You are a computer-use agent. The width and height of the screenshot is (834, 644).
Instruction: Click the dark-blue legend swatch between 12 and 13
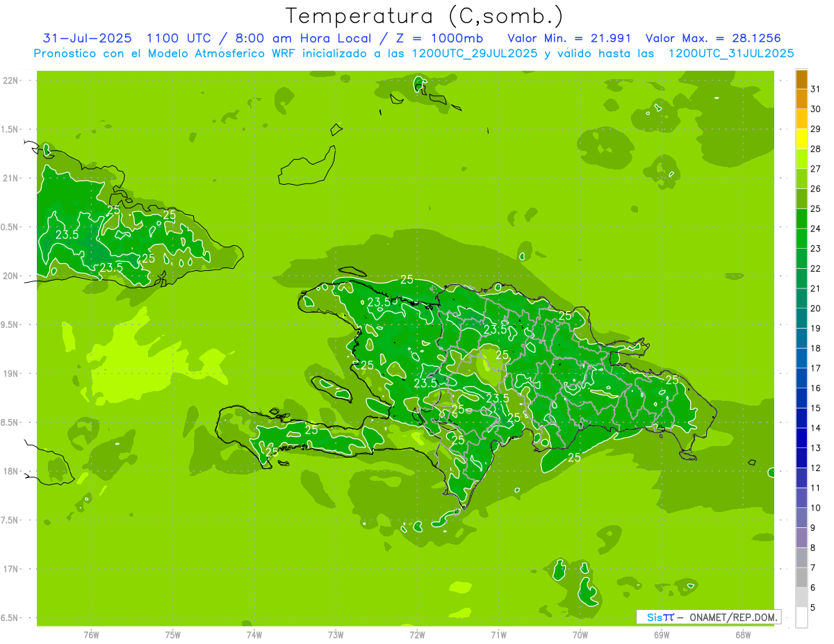pyautogui.click(x=801, y=458)
